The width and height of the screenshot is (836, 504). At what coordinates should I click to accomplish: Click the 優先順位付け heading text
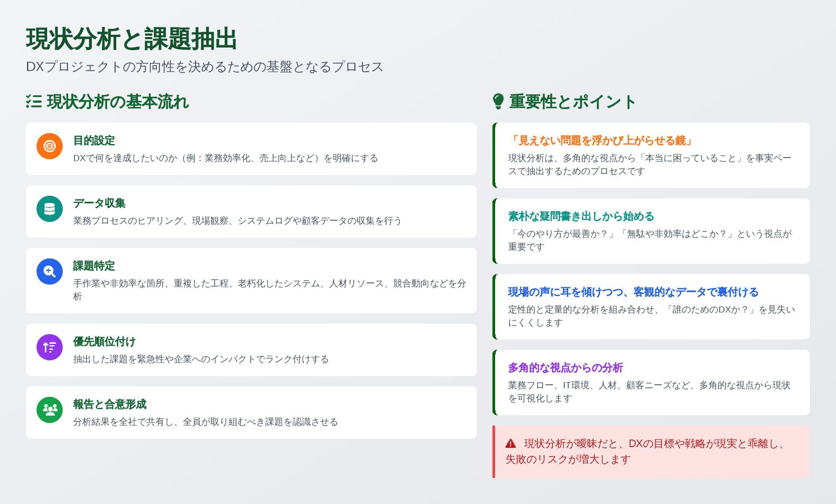[104, 342]
